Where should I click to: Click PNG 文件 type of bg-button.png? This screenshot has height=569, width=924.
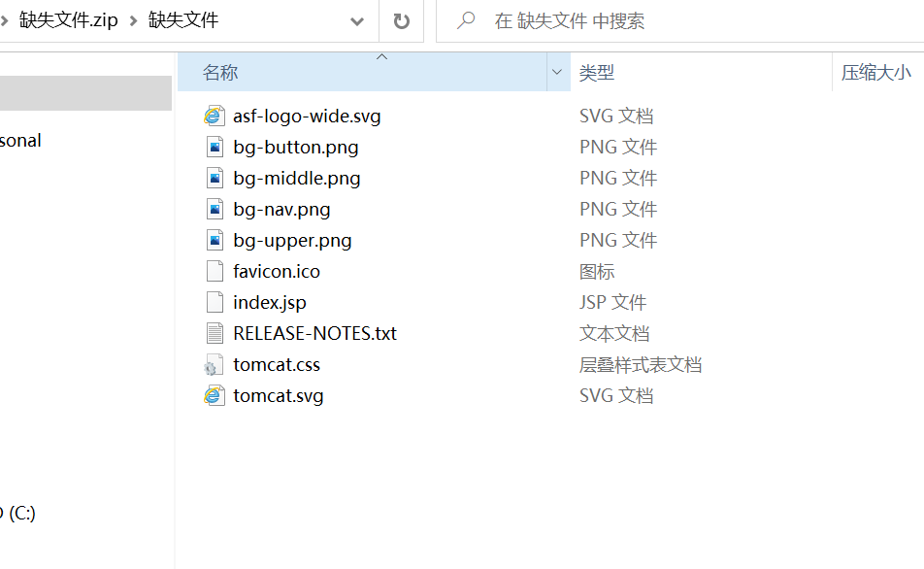(618, 147)
